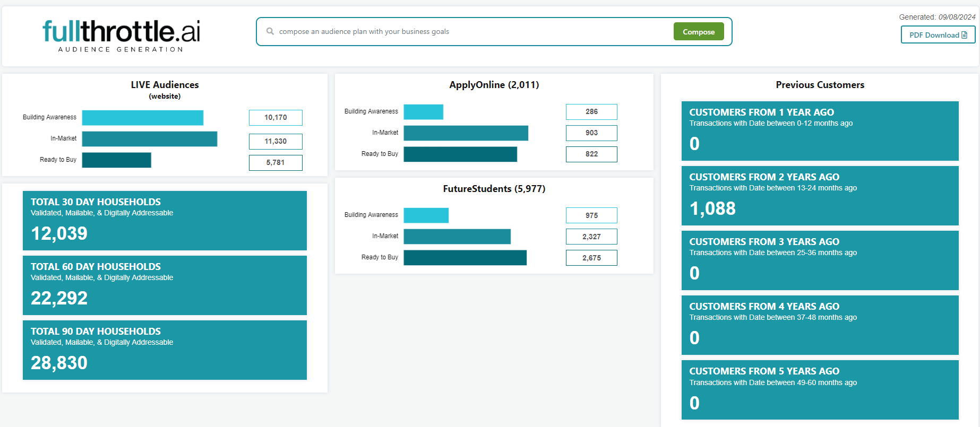Open the Total 60 Day Households tile
980x427 pixels.
point(165,285)
